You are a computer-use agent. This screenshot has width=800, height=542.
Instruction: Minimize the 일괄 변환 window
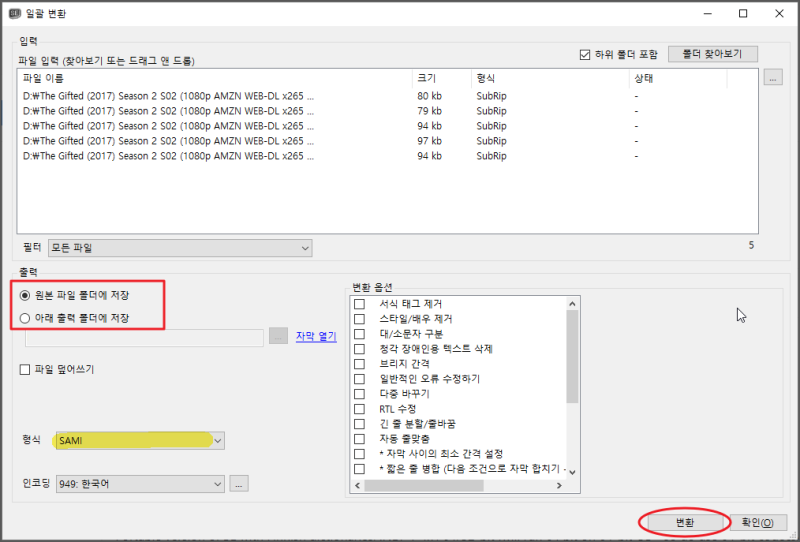point(707,13)
